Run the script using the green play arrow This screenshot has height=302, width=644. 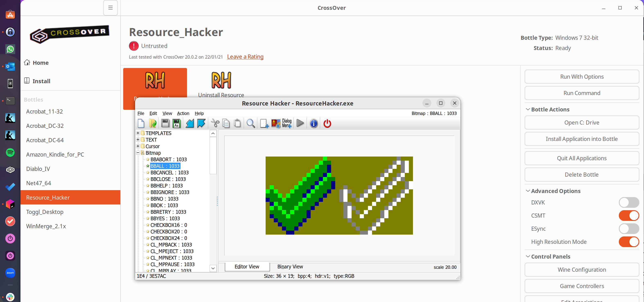pos(300,123)
